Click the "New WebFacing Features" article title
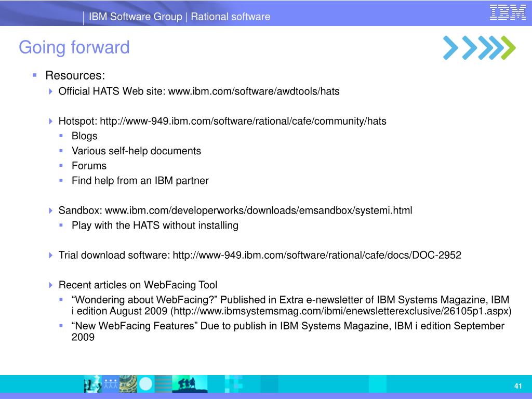 point(135,326)
